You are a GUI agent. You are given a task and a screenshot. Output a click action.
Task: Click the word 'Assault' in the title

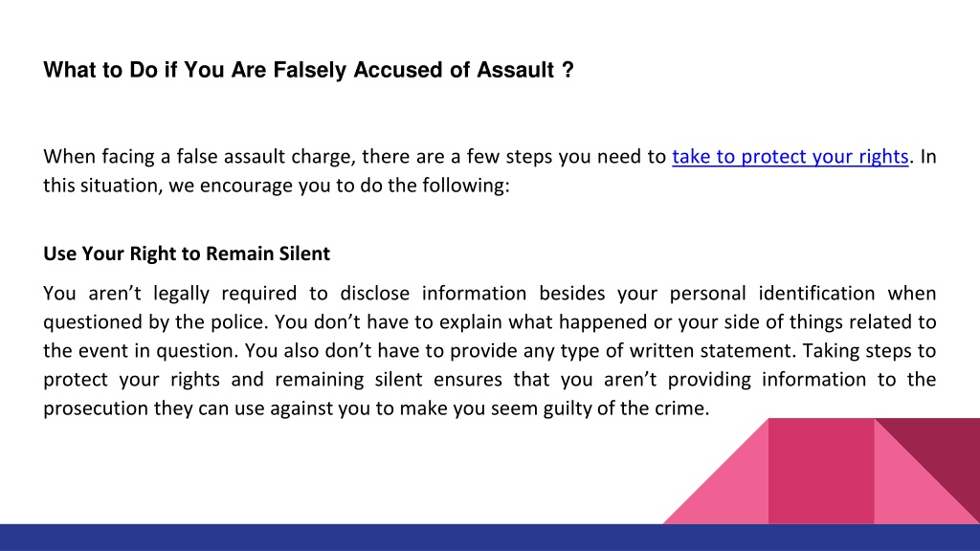pyautogui.click(x=516, y=70)
